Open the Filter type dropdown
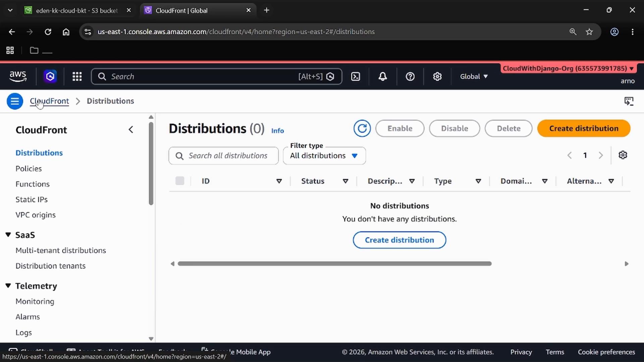This screenshot has height=362, width=644. click(x=324, y=156)
